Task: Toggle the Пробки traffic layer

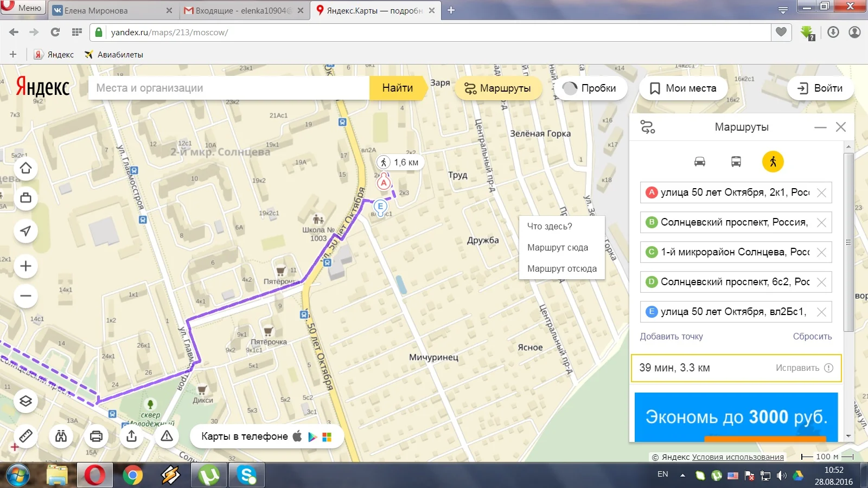Action: pos(589,88)
